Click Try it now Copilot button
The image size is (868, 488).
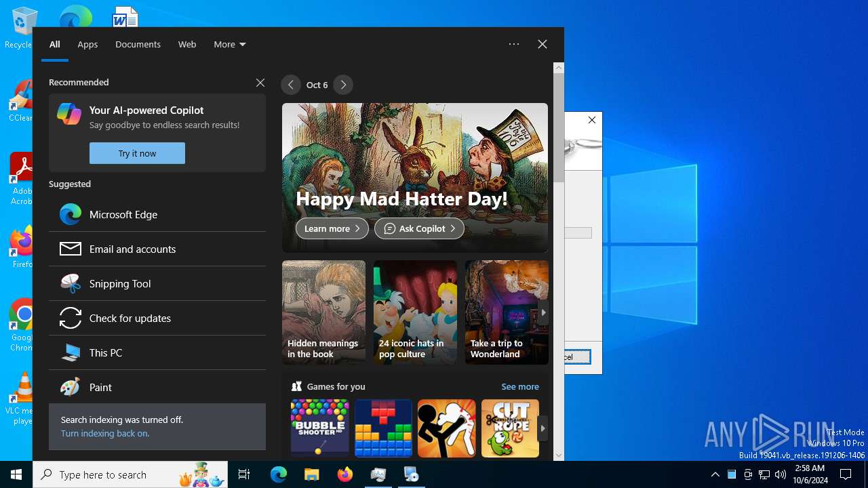(x=137, y=153)
